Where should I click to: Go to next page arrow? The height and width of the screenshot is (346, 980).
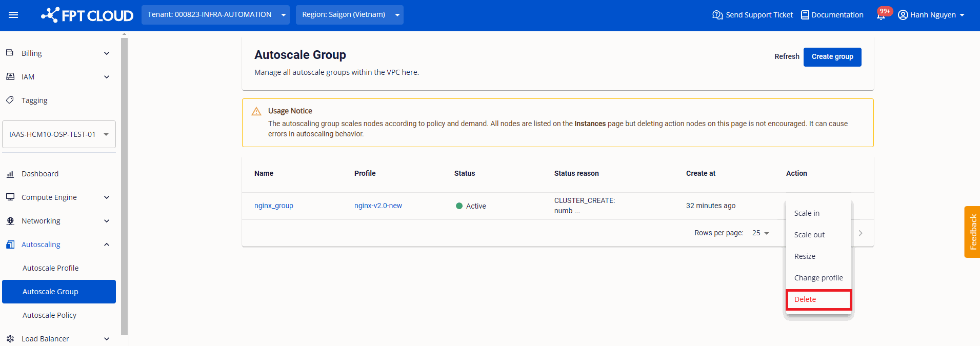(x=861, y=233)
